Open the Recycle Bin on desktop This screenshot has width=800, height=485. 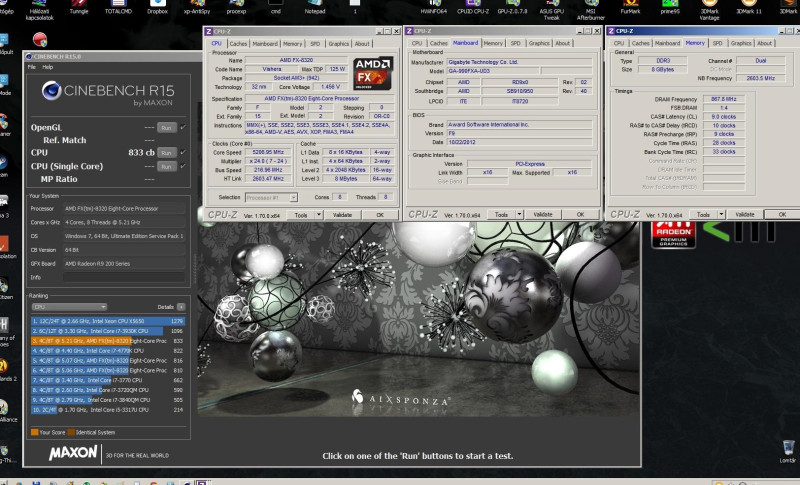tap(788, 451)
